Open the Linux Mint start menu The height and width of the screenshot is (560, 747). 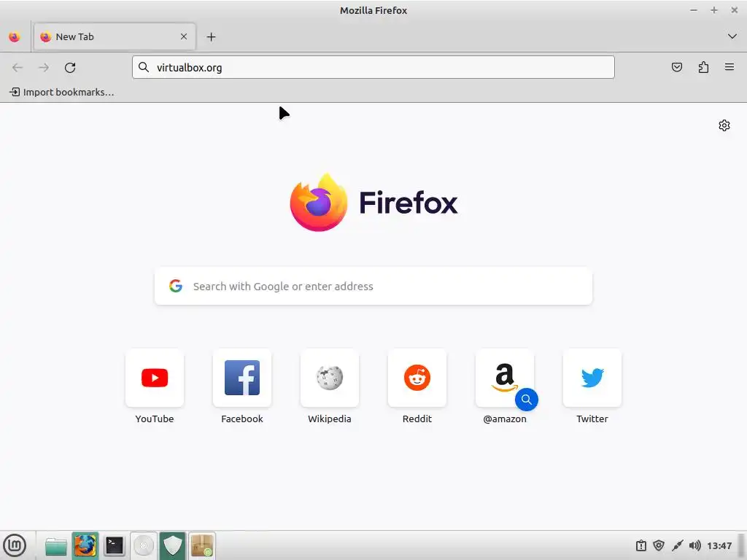pos(15,545)
